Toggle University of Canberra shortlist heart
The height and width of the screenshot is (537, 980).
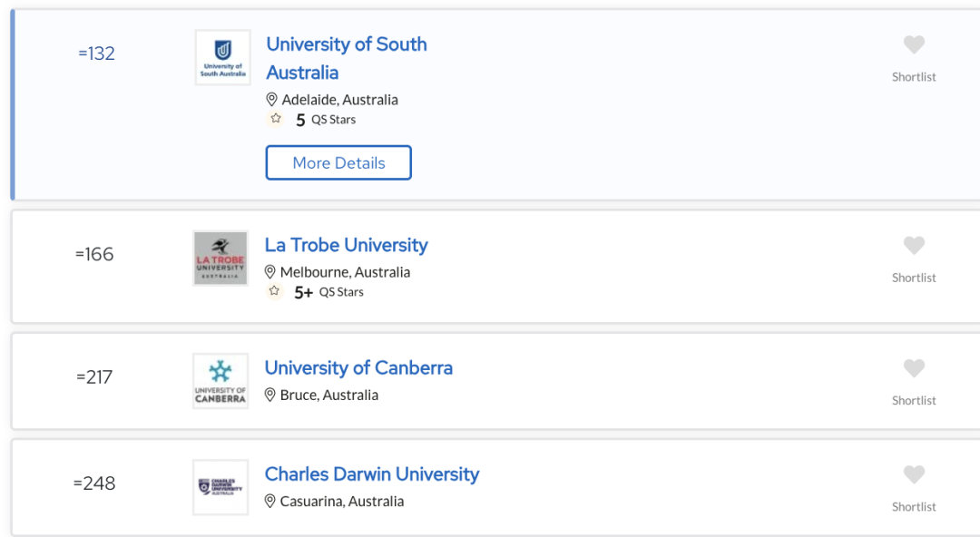click(914, 367)
